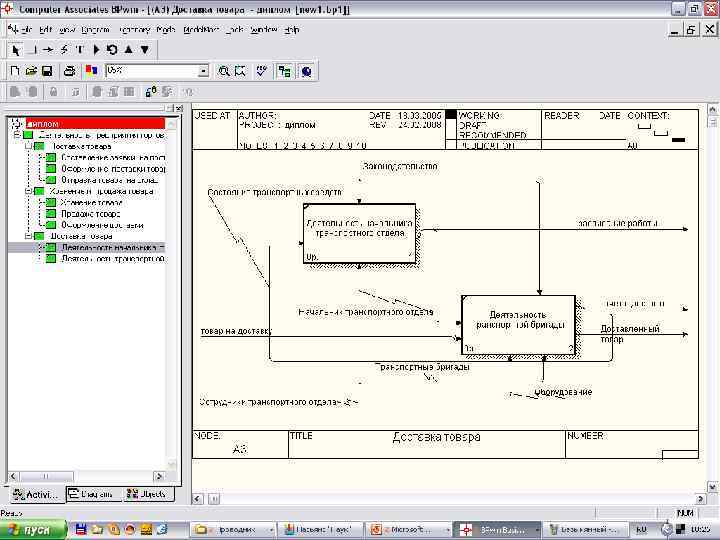Click the Zoom In magnifier icon
The image size is (720, 540).
coord(225,71)
